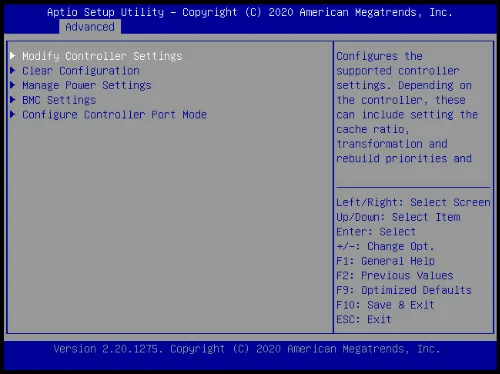This screenshot has height=374, width=500.
Task: Click the ESC: Exit hint
Action: point(364,319)
